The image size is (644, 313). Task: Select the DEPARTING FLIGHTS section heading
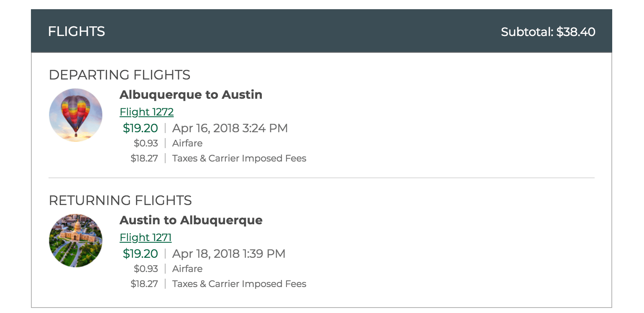[120, 75]
